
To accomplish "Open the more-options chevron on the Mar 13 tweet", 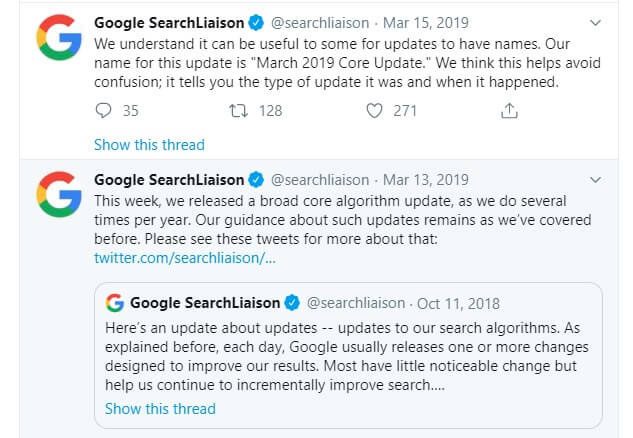I will coord(595,180).
